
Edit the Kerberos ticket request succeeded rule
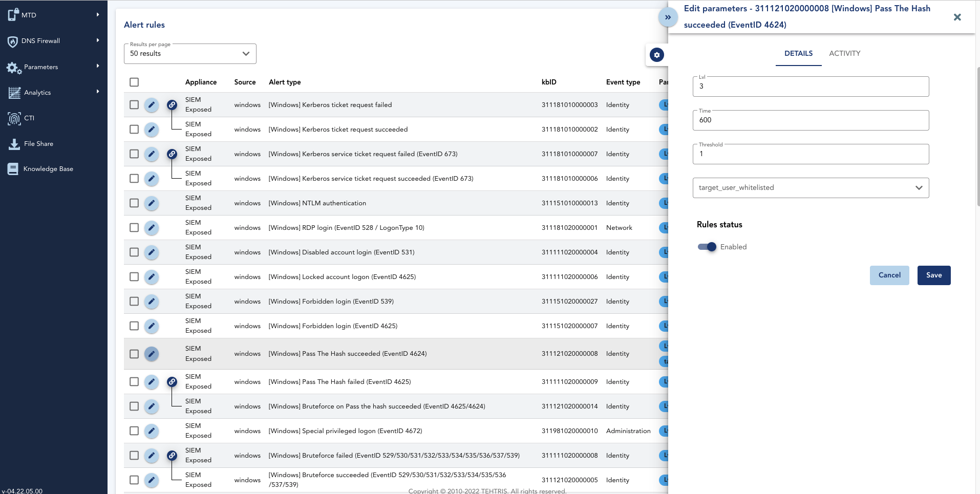151,130
